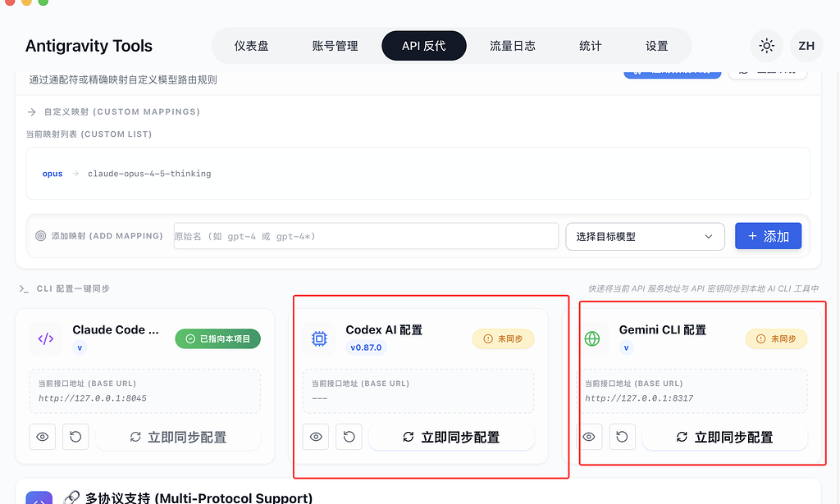This screenshot has width=840, height=504.
Task: Click Gemini CLI restore icon
Action: pyautogui.click(x=623, y=437)
